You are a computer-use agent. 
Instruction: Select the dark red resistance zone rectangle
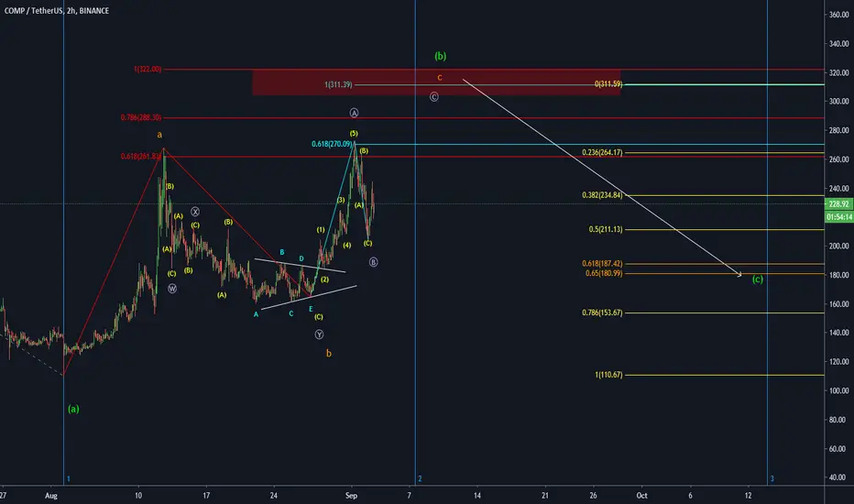coord(436,82)
